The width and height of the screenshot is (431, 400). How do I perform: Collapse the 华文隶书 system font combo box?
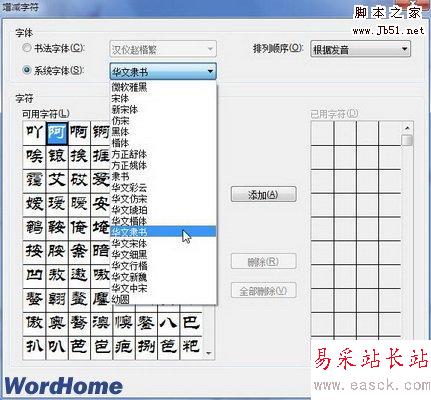coord(163,72)
